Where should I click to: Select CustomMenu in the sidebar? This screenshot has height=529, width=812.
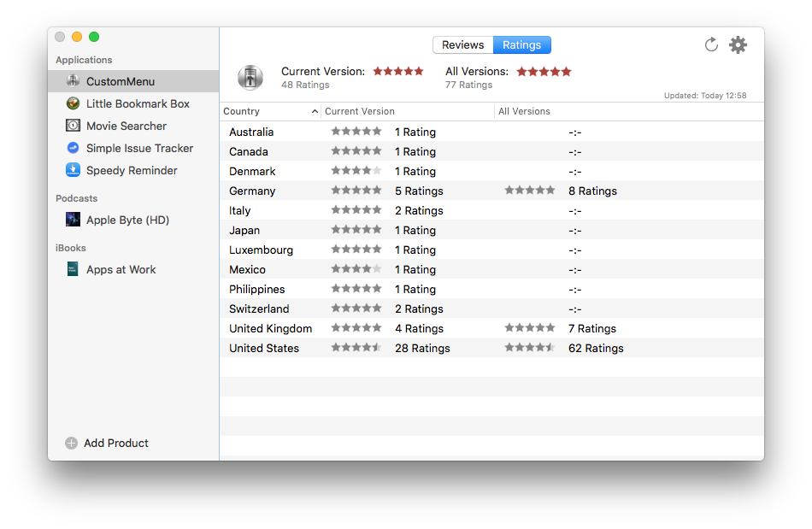click(x=133, y=81)
